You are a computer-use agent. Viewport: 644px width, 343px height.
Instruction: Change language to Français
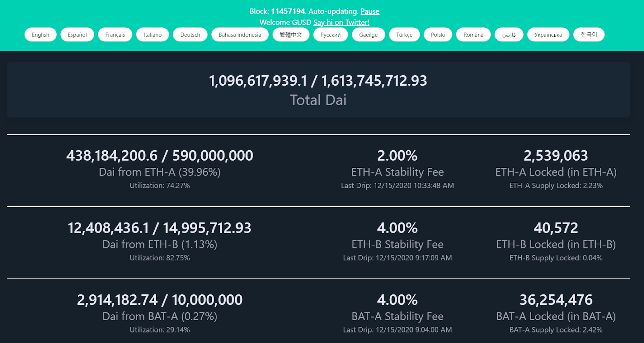point(115,35)
